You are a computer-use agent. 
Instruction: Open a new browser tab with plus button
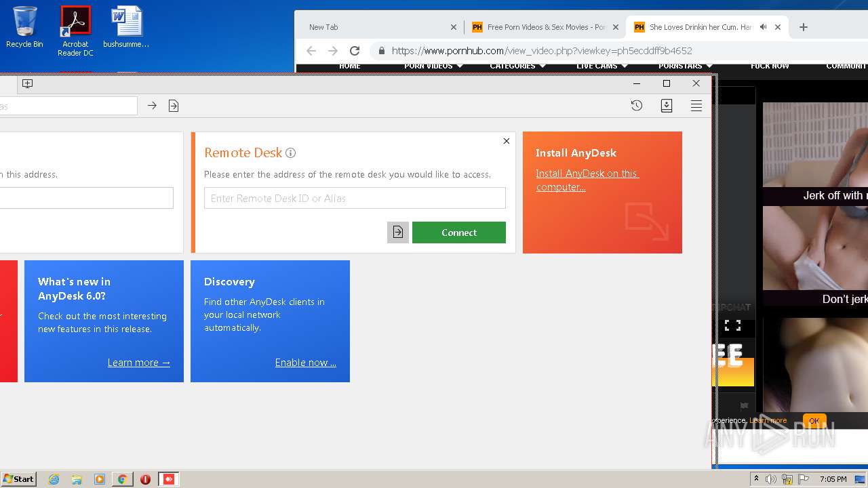804,27
